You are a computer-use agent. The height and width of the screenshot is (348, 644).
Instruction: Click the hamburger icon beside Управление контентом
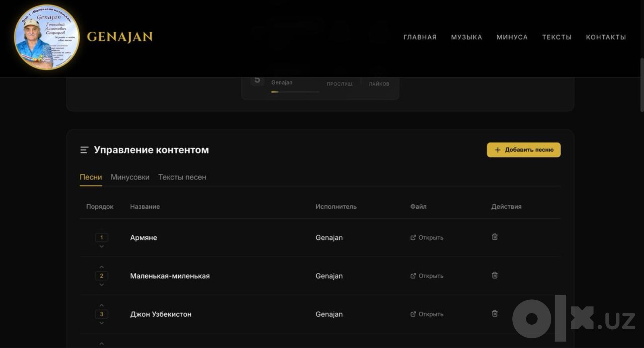tap(84, 150)
